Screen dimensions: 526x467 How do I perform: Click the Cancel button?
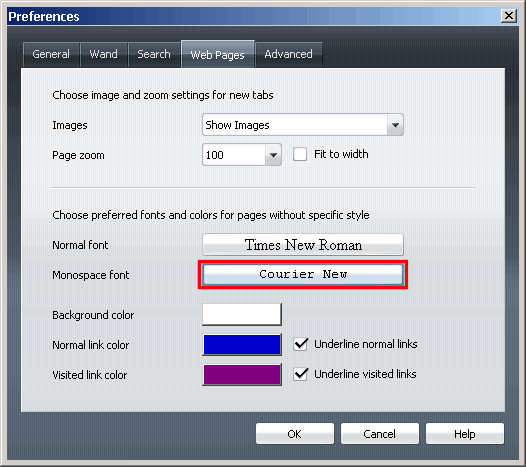point(380,434)
